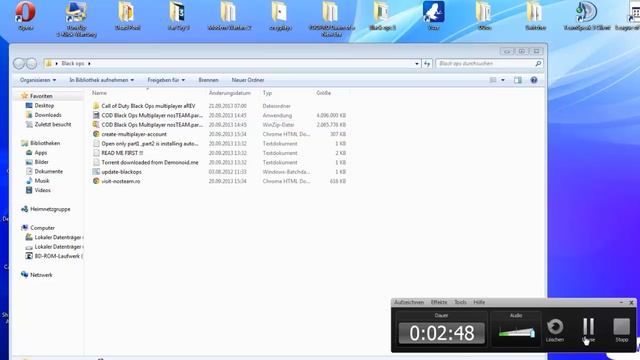The image size is (640, 360).
Task: Open the Organisieren dropdown menu
Action: click(38, 80)
